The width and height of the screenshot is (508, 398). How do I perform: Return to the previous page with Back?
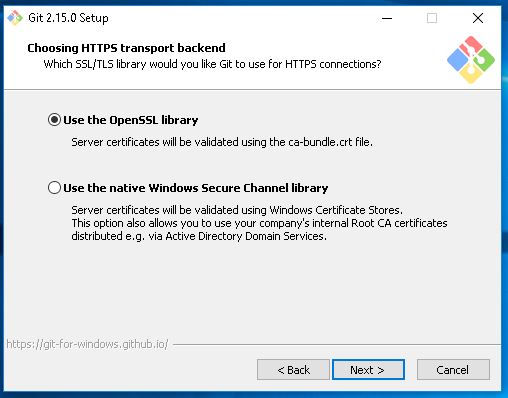tap(293, 370)
